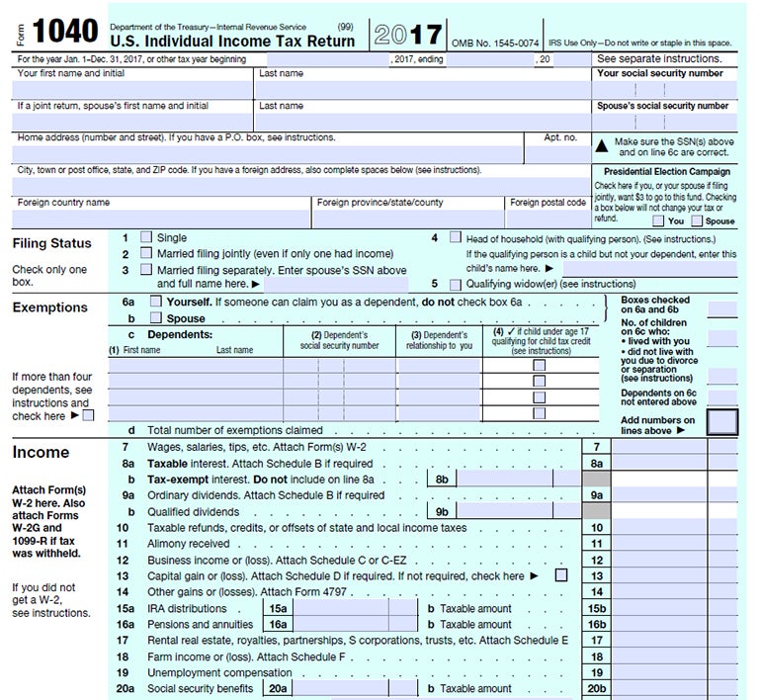Click line 8a taxable interest amount field
Image resolution: width=759 pixels, height=700 pixels.
(659, 463)
